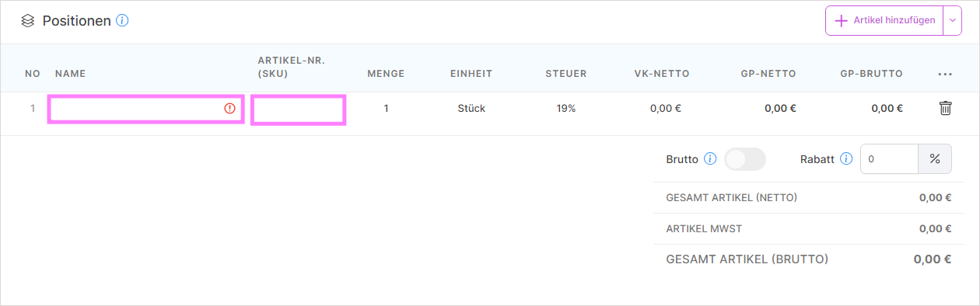
Task: Click the Menge value 1
Action: point(386,109)
